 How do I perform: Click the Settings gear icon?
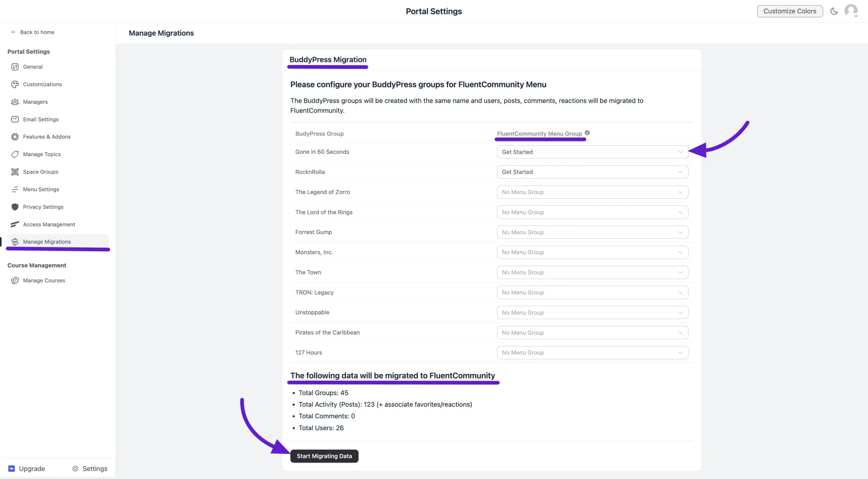click(75, 468)
